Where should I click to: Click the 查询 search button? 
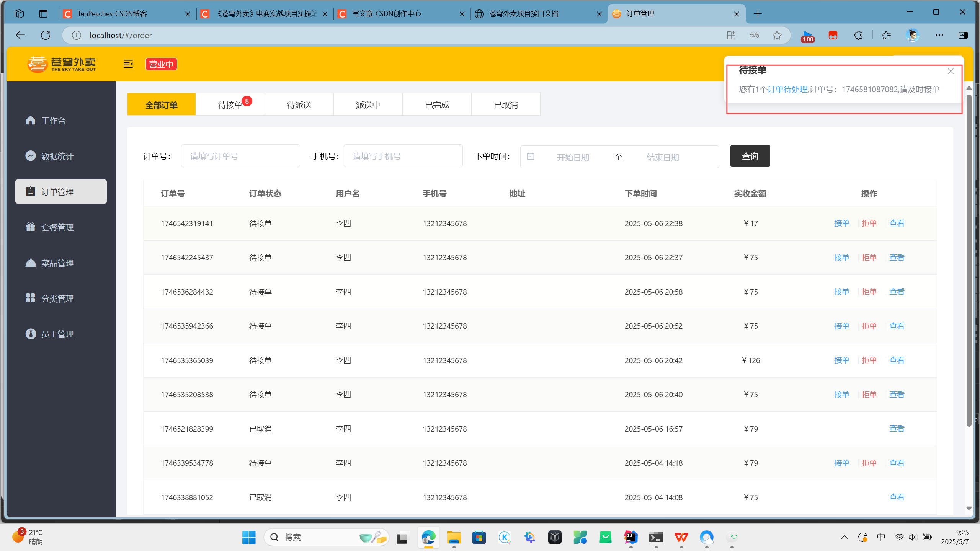click(750, 156)
